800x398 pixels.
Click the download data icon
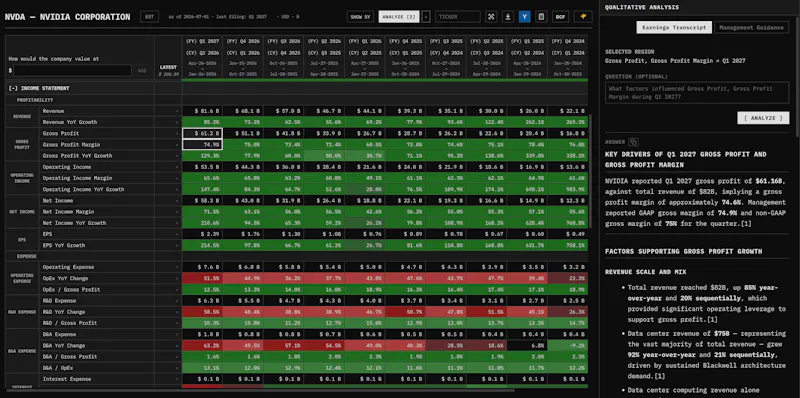tap(508, 17)
